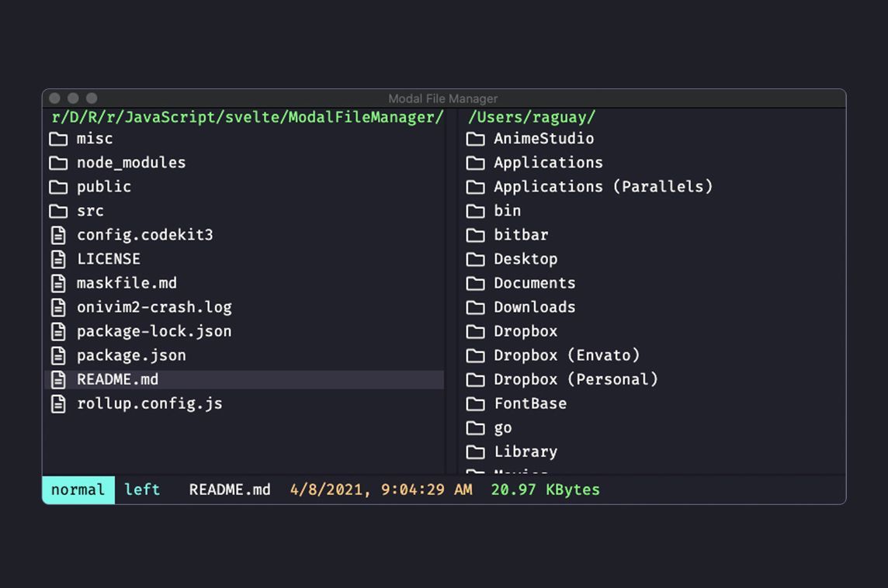Click the file icon beside onivim2-crash.log

[58, 307]
